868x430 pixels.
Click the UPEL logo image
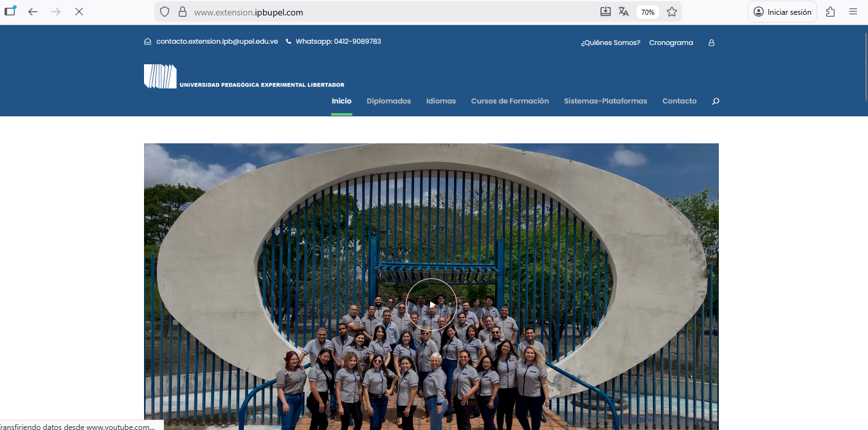coord(159,76)
